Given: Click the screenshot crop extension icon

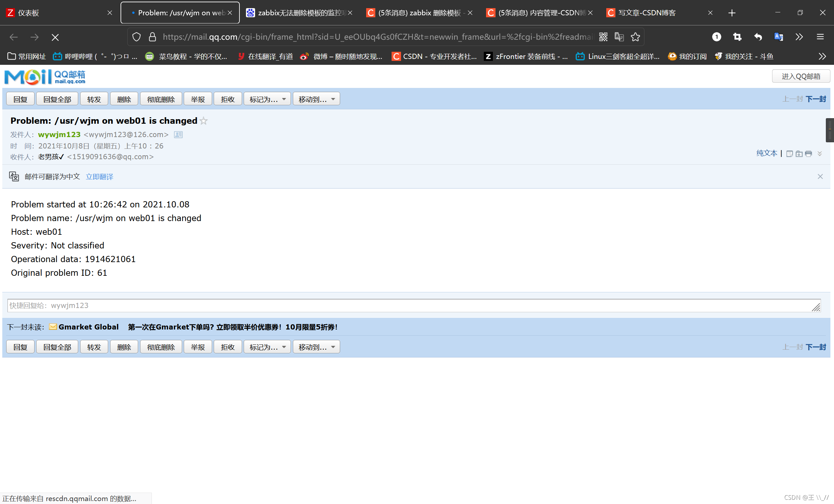Looking at the screenshot, I should (x=737, y=37).
